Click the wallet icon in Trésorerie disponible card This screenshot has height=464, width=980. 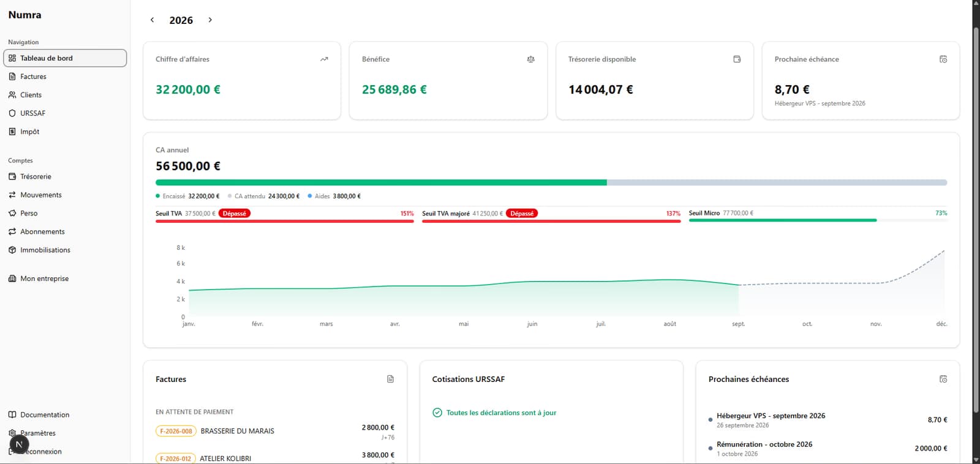[737, 59]
